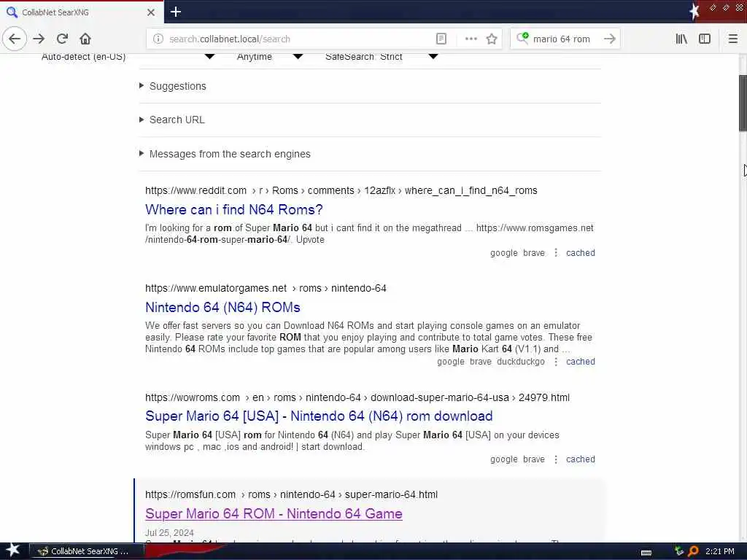Click the keyboard icon in the system tray
The width and height of the screenshot is (747, 560).
(646, 553)
